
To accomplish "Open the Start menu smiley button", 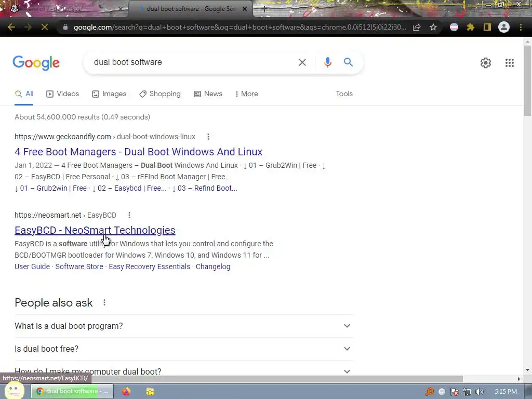I will pos(15,391).
